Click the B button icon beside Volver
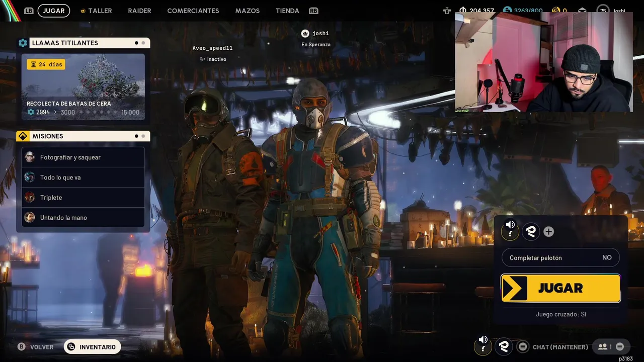The image size is (644, 362). (x=22, y=347)
